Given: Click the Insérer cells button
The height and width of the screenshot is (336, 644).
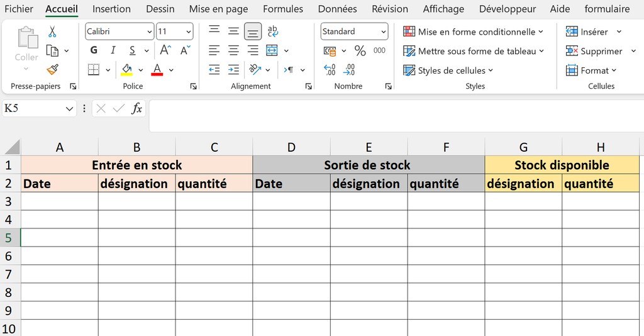Looking at the screenshot, I should tap(587, 31).
